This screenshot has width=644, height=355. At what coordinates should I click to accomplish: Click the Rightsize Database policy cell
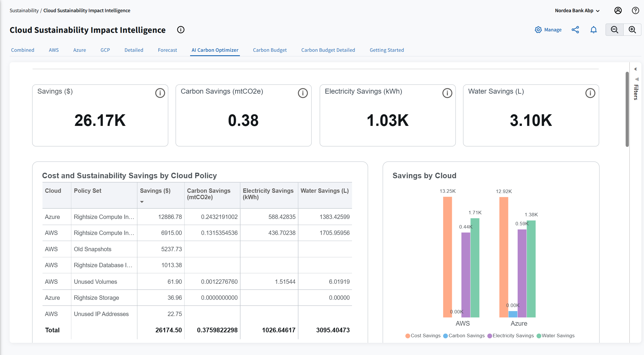tap(104, 265)
